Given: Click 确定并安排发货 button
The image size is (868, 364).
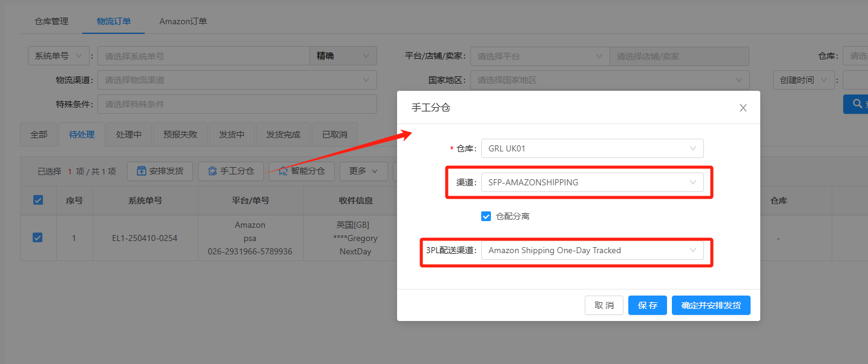Looking at the screenshot, I should tap(711, 305).
